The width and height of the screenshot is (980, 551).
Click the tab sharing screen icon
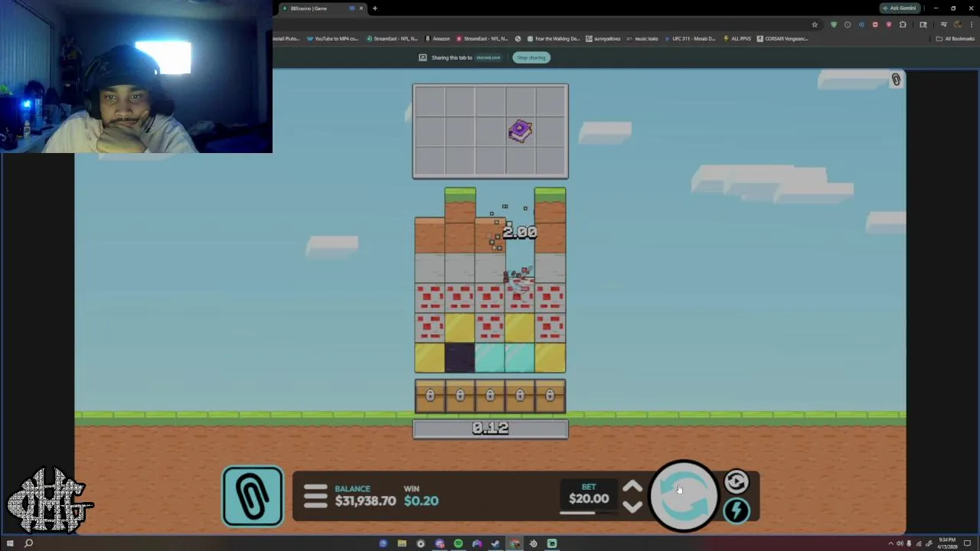click(x=422, y=57)
